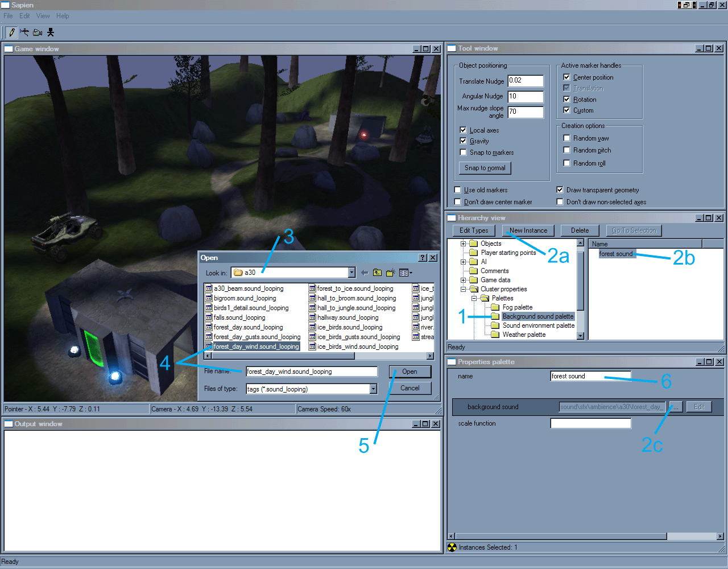Toggle Draw transparent geometry
This screenshot has height=569, width=728.
click(x=560, y=189)
